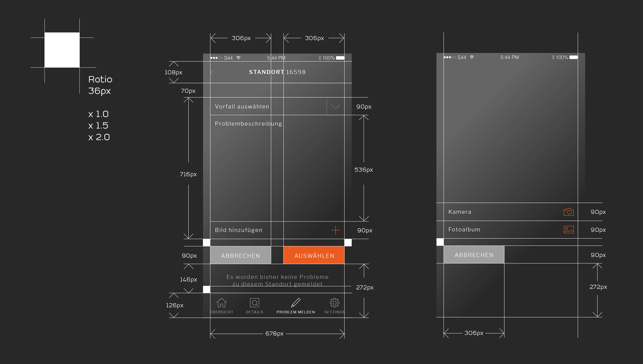Screen dimensions: 643x364
Task: Click the 'STANDORT 16598' title
Action: click(277, 72)
